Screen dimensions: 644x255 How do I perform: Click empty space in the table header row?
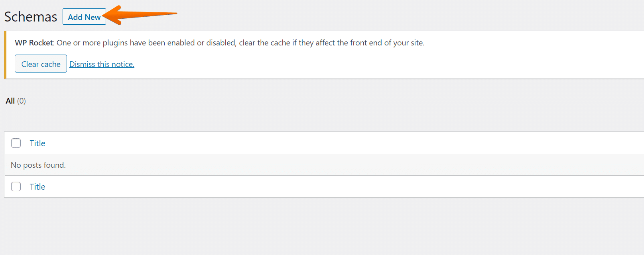point(319,143)
